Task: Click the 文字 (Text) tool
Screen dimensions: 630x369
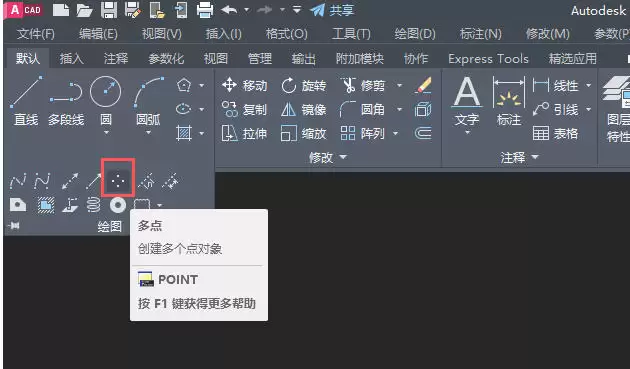Action: [x=467, y=101]
